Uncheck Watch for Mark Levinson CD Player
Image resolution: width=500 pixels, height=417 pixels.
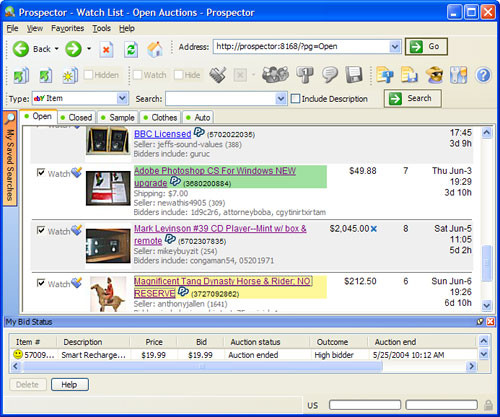41,230
